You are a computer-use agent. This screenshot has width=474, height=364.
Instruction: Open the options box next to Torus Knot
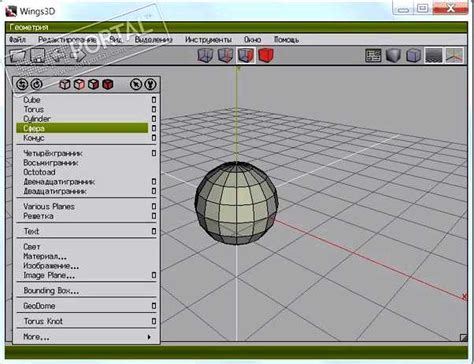click(154, 321)
